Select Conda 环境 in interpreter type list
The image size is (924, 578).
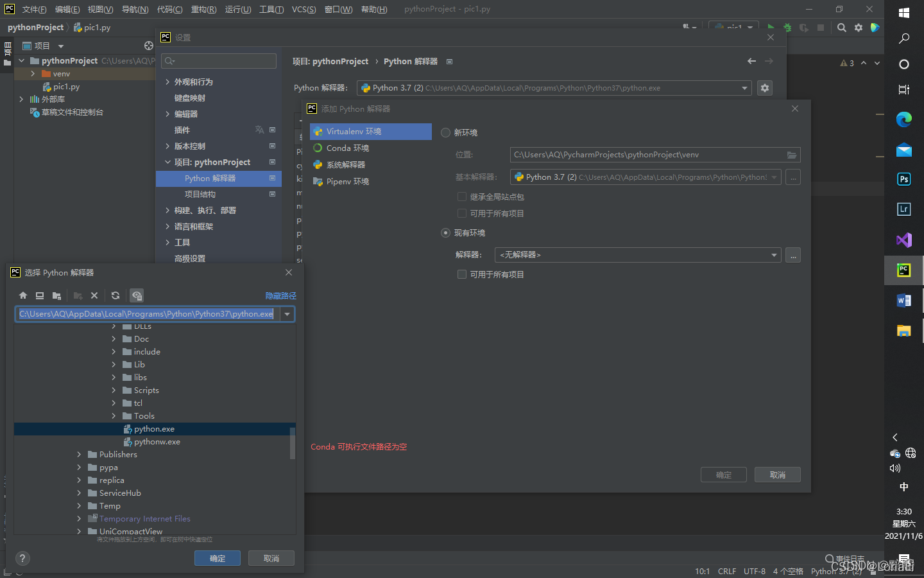coord(371,148)
